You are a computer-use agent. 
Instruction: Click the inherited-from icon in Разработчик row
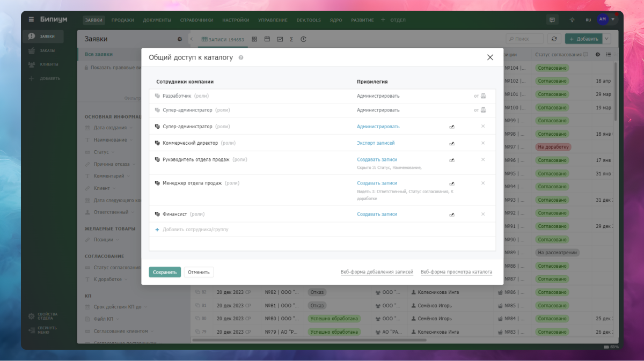click(x=483, y=96)
